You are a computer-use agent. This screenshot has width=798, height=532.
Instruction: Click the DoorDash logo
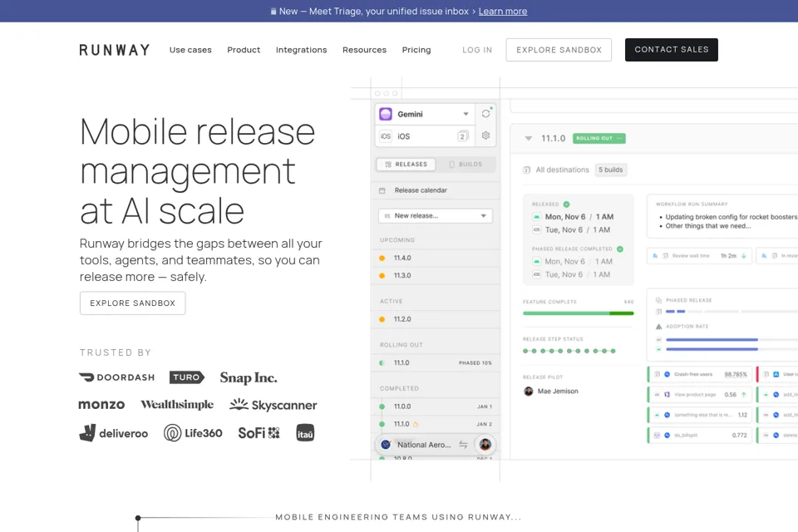(x=116, y=377)
